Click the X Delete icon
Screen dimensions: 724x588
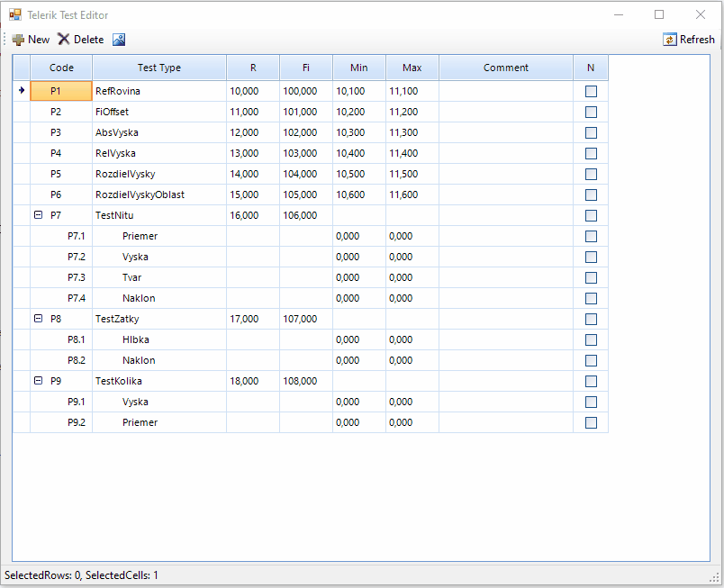tap(63, 39)
